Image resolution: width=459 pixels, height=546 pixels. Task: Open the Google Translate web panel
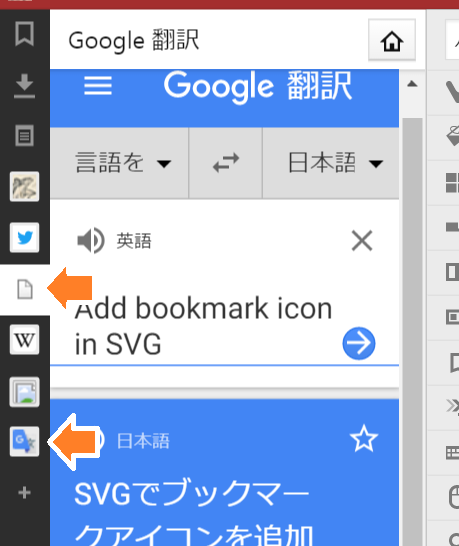coord(24,441)
